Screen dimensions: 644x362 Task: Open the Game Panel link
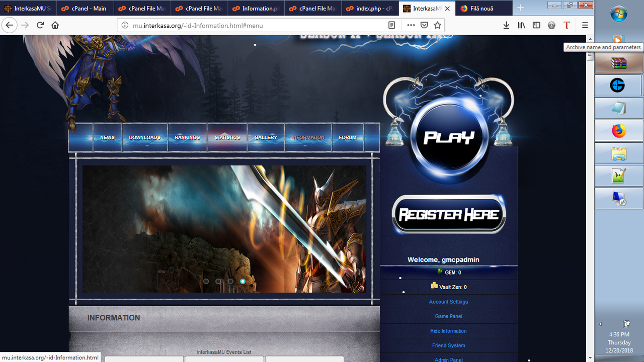click(448, 316)
